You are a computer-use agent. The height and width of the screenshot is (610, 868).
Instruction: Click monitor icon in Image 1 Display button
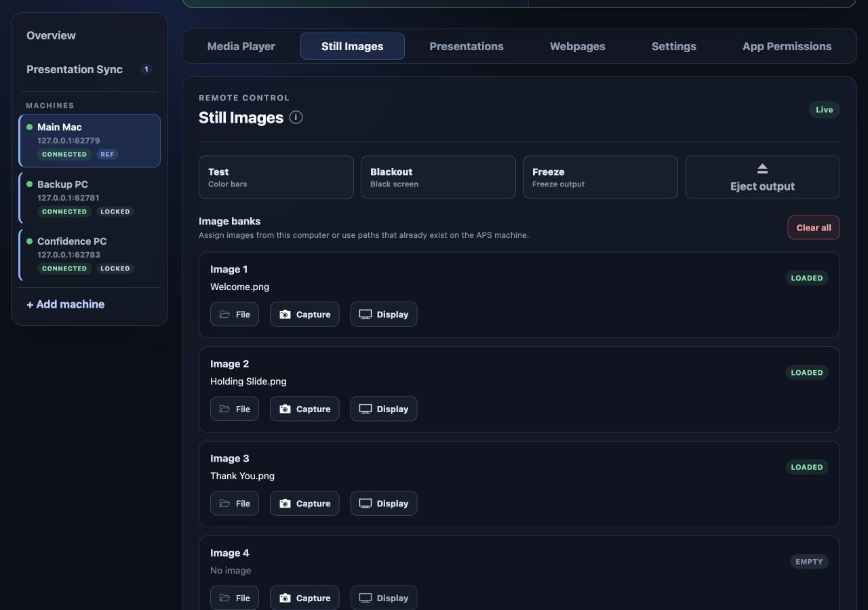(x=365, y=314)
